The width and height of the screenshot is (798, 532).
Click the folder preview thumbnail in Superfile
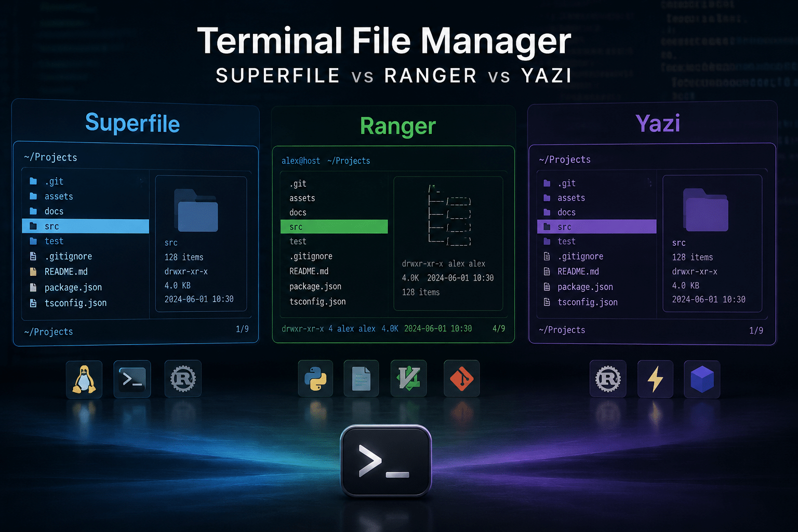coord(196,210)
